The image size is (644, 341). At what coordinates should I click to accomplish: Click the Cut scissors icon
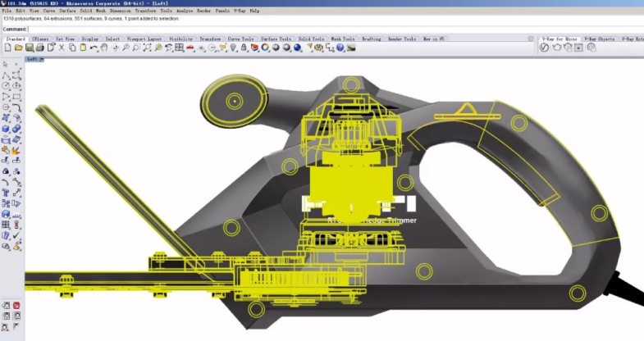pos(62,48)
